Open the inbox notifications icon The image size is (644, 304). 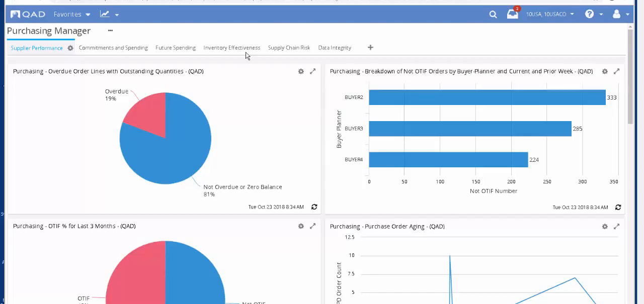(x=513, y=14)
